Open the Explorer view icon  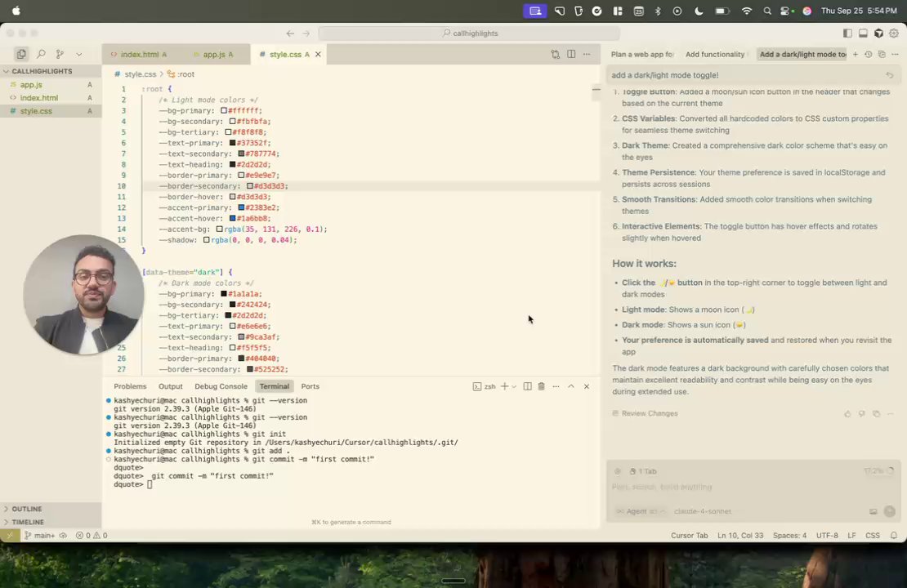21,54
